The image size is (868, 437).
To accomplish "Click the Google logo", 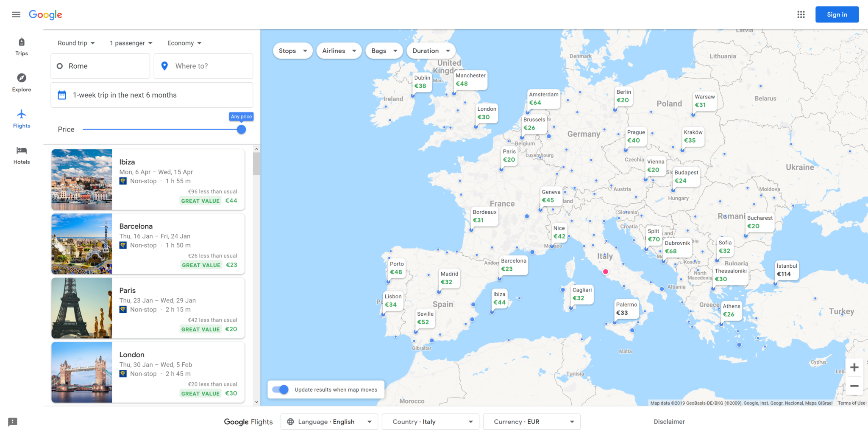I will 45,15.
